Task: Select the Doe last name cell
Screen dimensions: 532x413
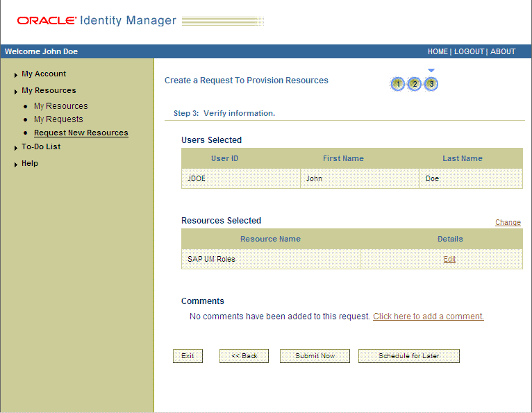Action: click(x=472, y=178)
